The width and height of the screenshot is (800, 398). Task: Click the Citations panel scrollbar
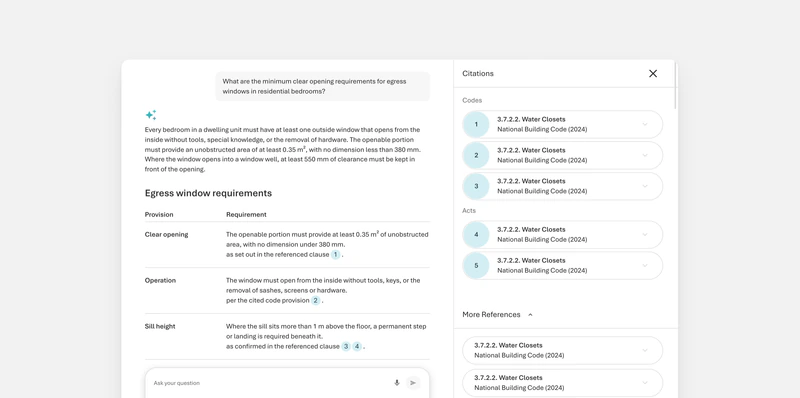676,85
